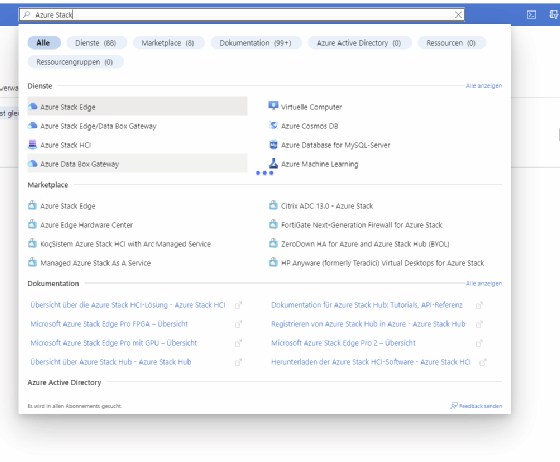Click the Azure Data Box Gateway icon
This screenshot has height=462, width=560.
(32, 164)
